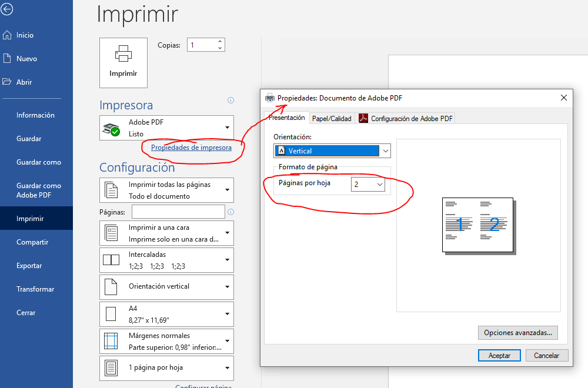The image size is (588, 388).
Task: Open the 1 página por hoja dropdown
Action: point(166,368)
